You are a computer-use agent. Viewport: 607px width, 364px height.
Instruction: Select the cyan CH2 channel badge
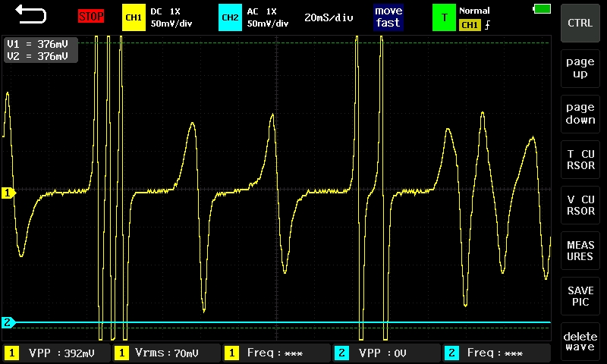pyautogui.click(x=230, y=17)
